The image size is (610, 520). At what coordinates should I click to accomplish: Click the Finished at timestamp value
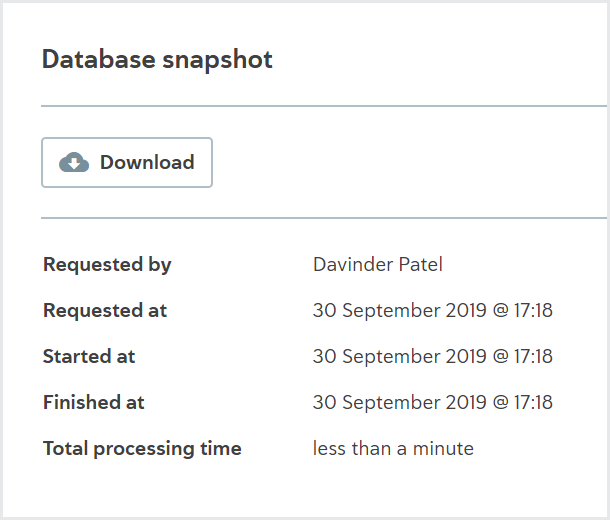coord(433,402)
